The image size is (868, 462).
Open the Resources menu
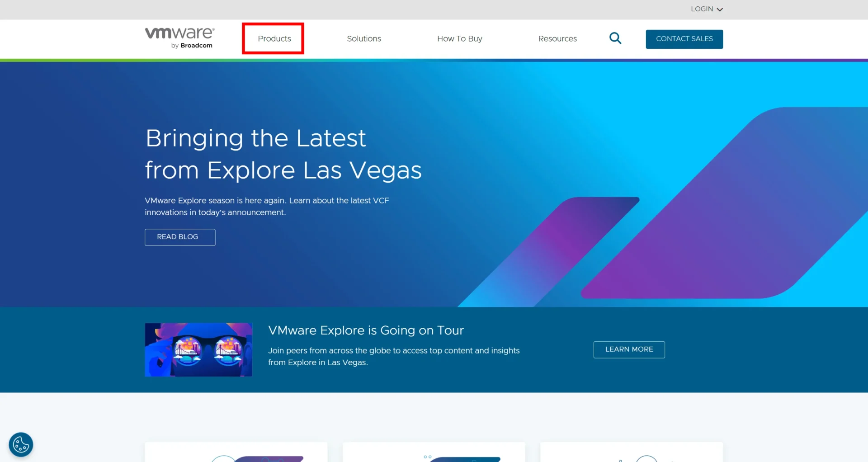pyautogui.click(x=557, y=39)
